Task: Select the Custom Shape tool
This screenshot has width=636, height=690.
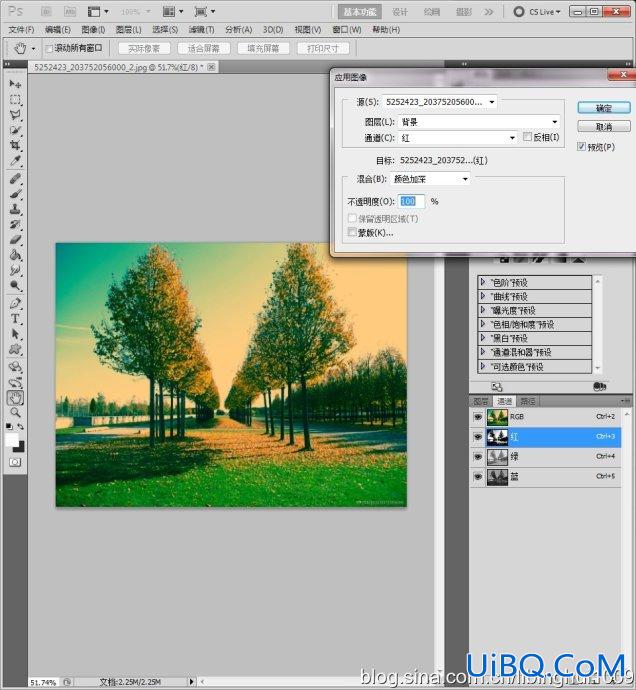Action: coord(15,349)
